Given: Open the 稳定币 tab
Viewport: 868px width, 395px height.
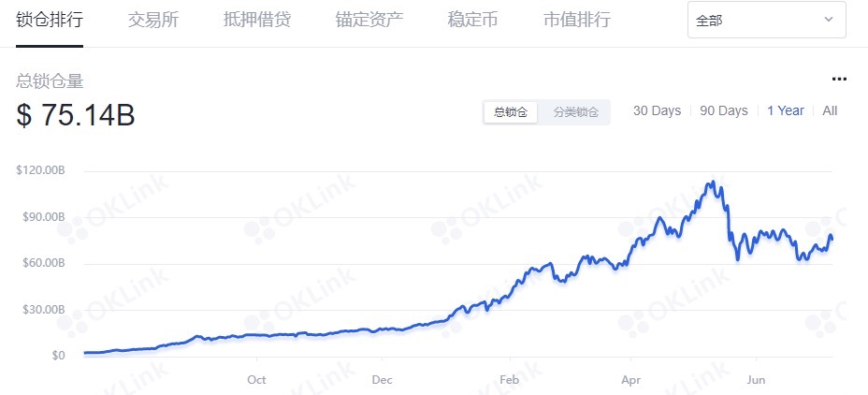Looking at the screenshot, I should [472, 20].
